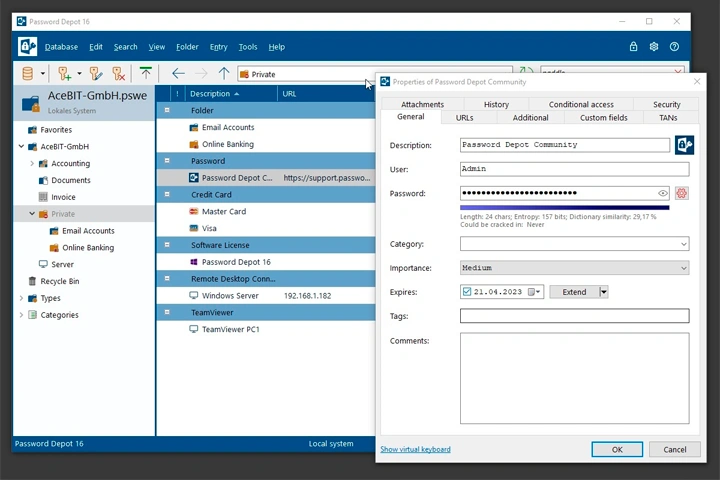Image resolution: width=720 pixels, height=480 pixels.
Task: Open password generator icon beside Password field
Action: coord(681,193)
